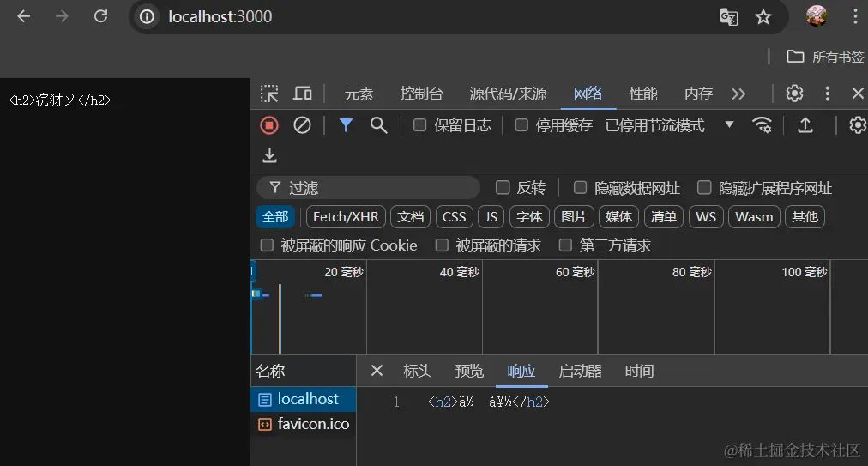The height and width of the screenshot is (466, 868).
Task: Open the 响应 details tab
Action: tap(521, 371)
